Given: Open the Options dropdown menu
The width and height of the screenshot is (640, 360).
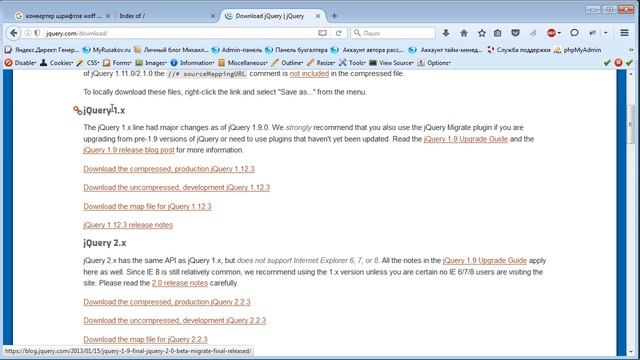Looking at the screenshot, I should (434, 63).
